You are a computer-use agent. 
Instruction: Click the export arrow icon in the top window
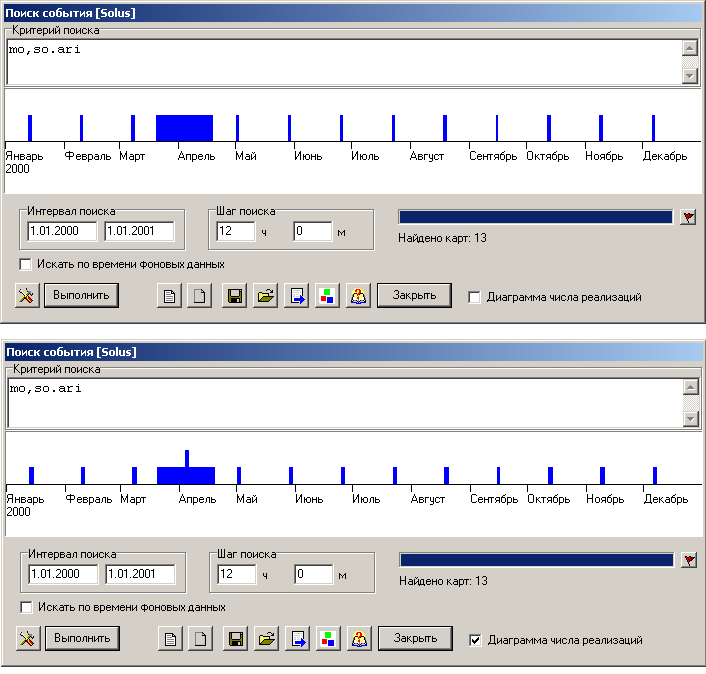pos(296,297)
